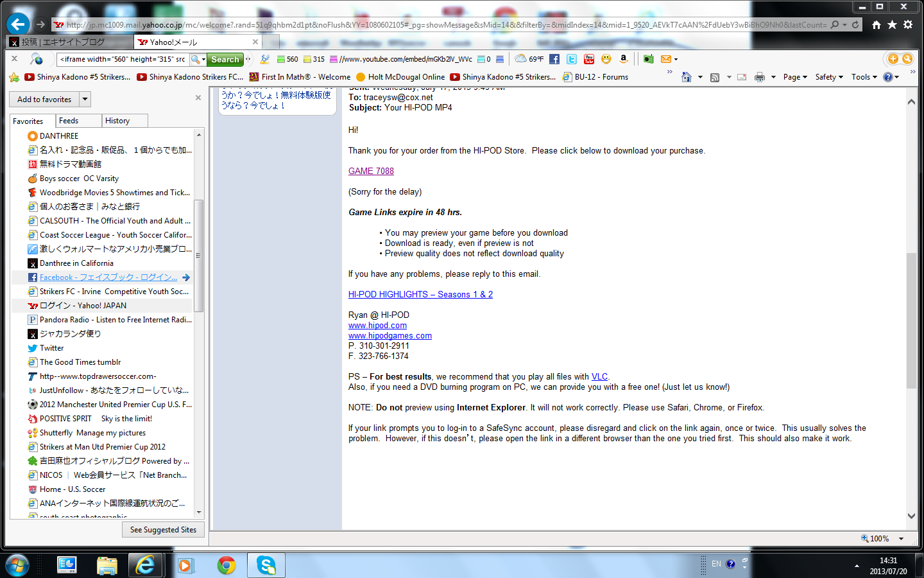Click in the toolbar search input field
Image resolution: width=924 pixels, height=578 pixels.
tap(123, 59)
